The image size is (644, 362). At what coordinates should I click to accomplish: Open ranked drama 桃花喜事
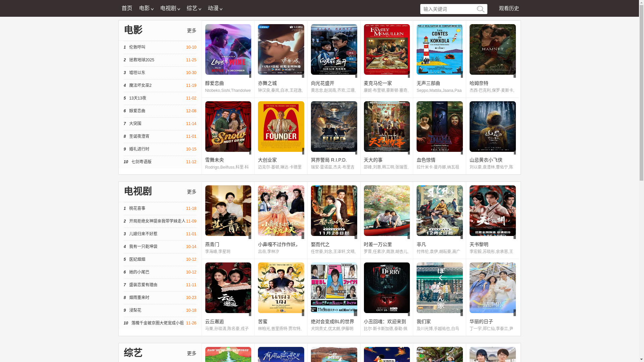[137, 208]
